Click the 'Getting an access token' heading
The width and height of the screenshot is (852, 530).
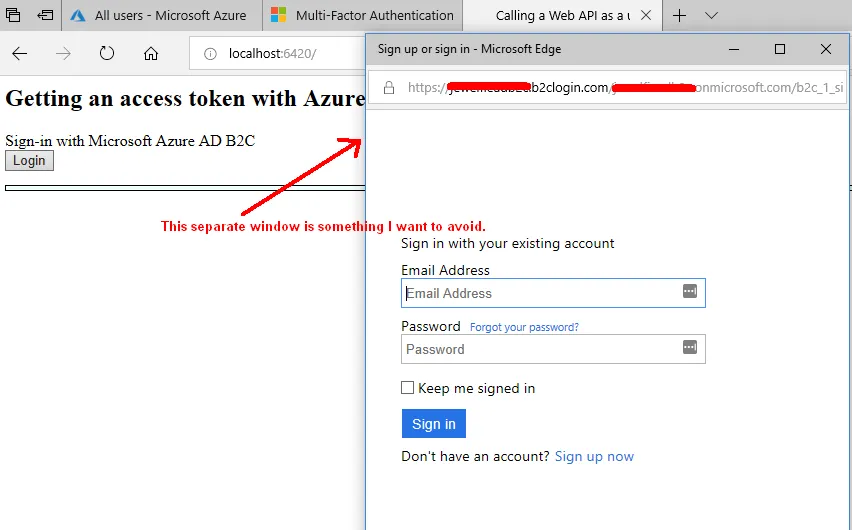[x=185, y=98]
